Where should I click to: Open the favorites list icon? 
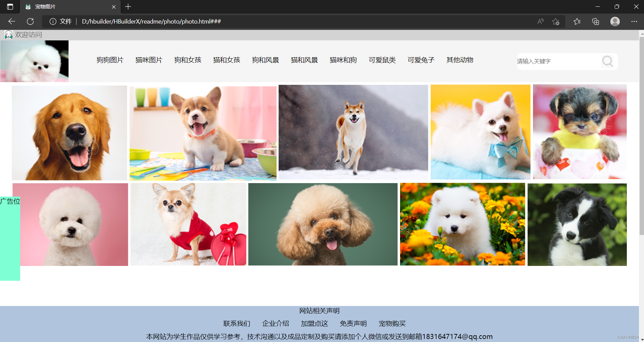[x=577, y=22]
